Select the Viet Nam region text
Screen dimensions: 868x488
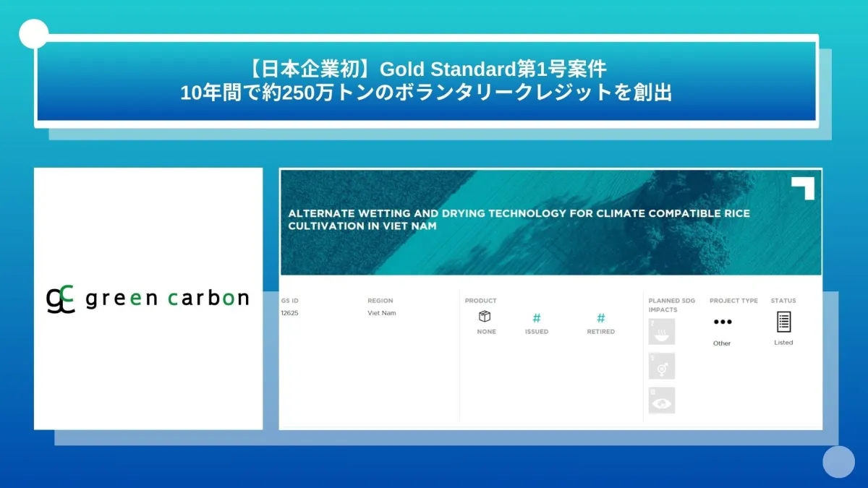(381, 313)
